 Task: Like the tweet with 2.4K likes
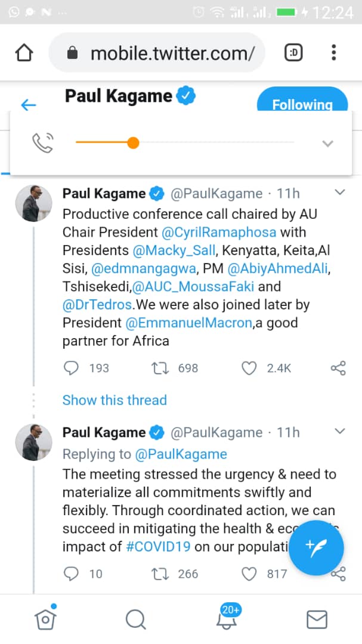click(x=249, y=368)
